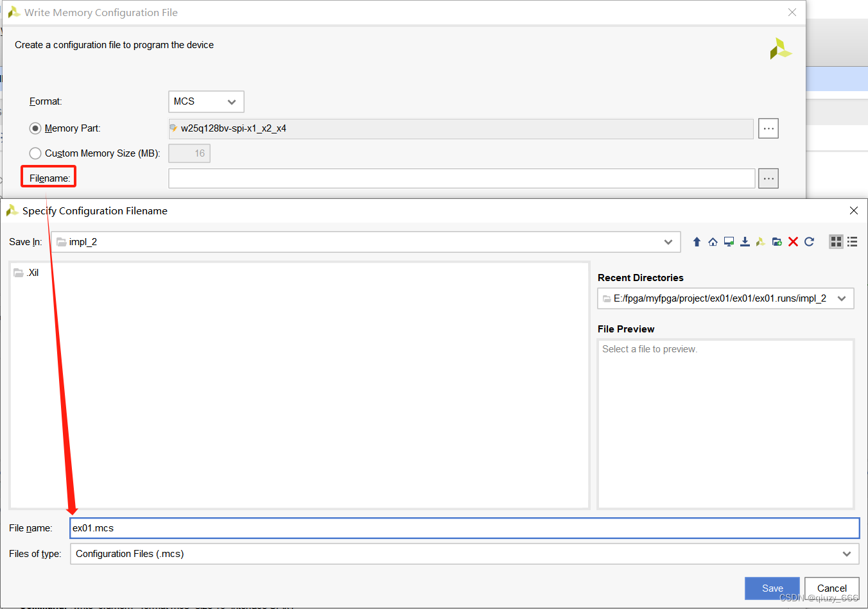868x609 pixels.
Task: Open the desktop directory
Action: 729,242
